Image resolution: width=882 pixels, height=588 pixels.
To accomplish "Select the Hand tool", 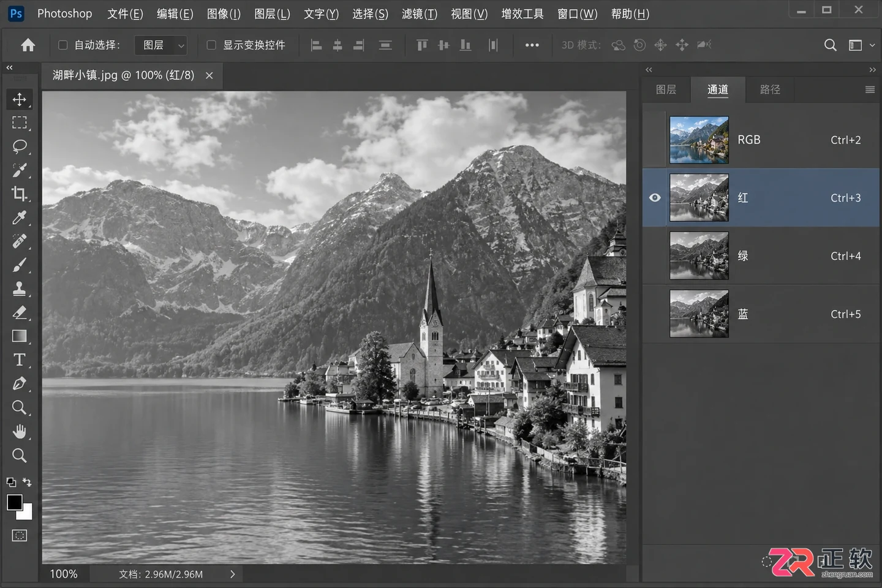I will (19, 432).
